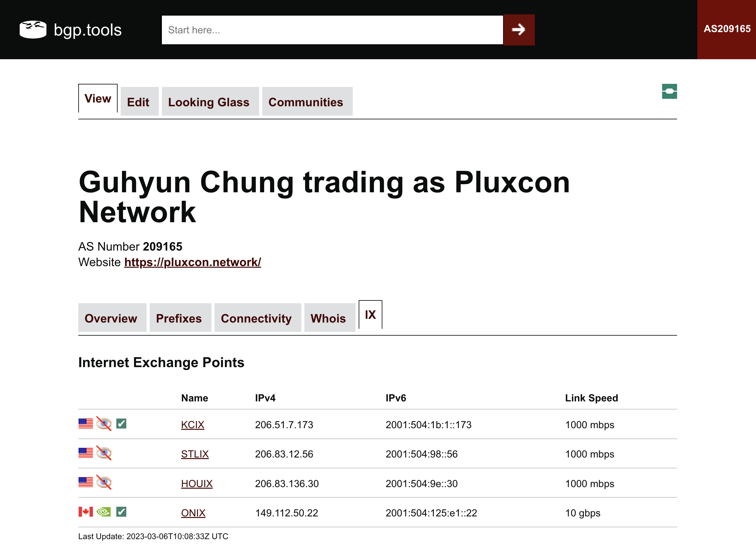
Task: Click IPv4 address 206.83.12.56
Action: tap(284, 454)
